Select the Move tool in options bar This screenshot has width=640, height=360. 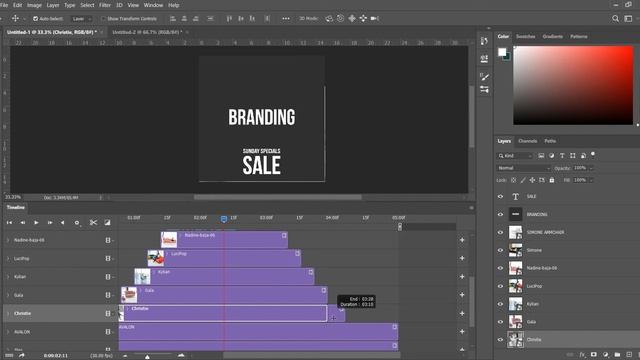point(16,18)
